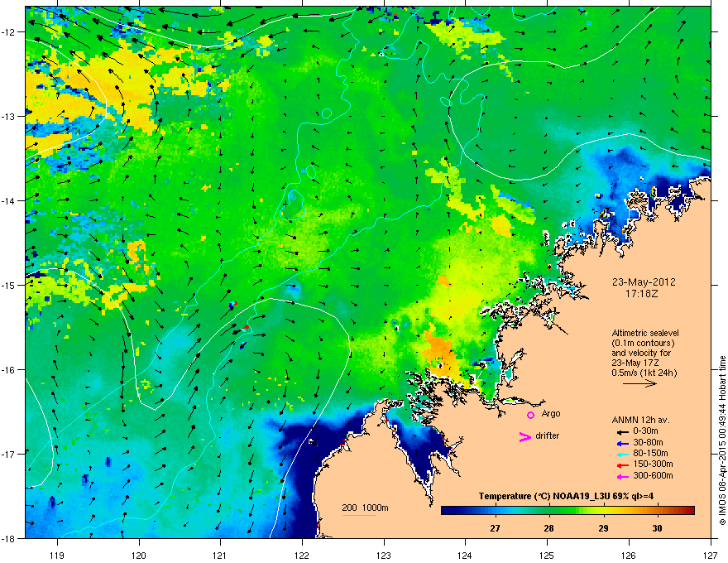Screen dimensions: 728x563
Task: Click the latitude axis label -12
Action: tap(9, 32)
